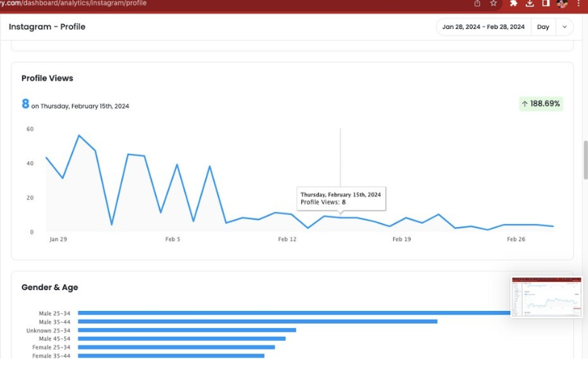This screenshot has width=588, height=392.
Task: Open the browser profile avatar
Action: click(562, 4)
